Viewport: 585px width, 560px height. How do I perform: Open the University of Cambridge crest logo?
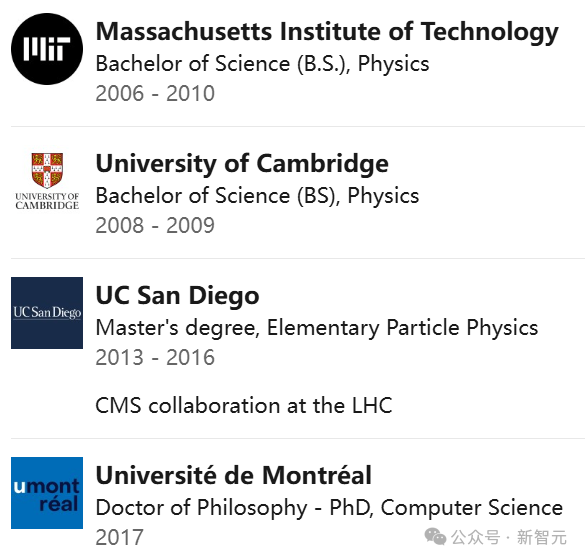click(47, 181)
